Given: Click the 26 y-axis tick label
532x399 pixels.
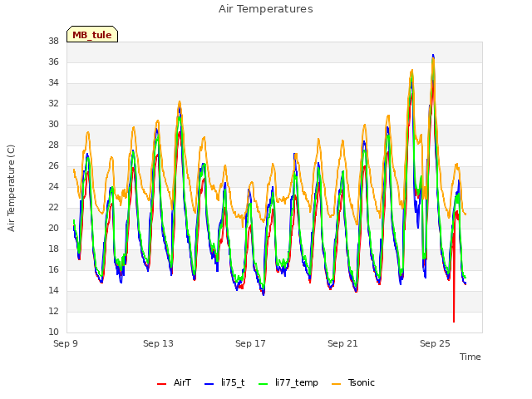Looking at the screenshot, I should [x=53, y=165].
